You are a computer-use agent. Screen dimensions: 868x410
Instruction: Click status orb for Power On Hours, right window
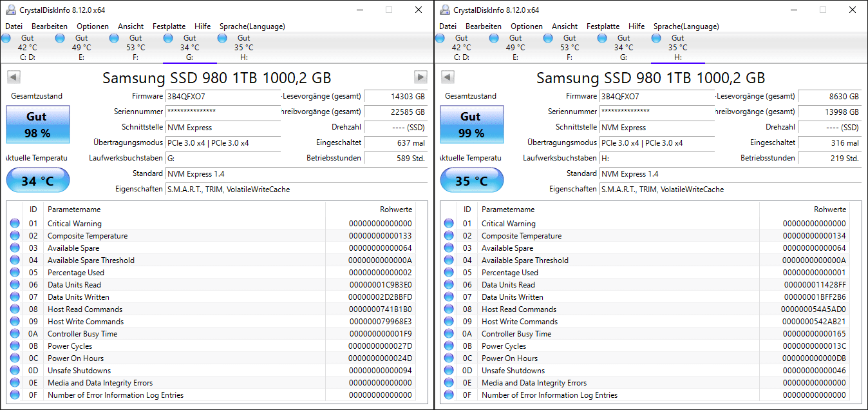pos(449,358)
